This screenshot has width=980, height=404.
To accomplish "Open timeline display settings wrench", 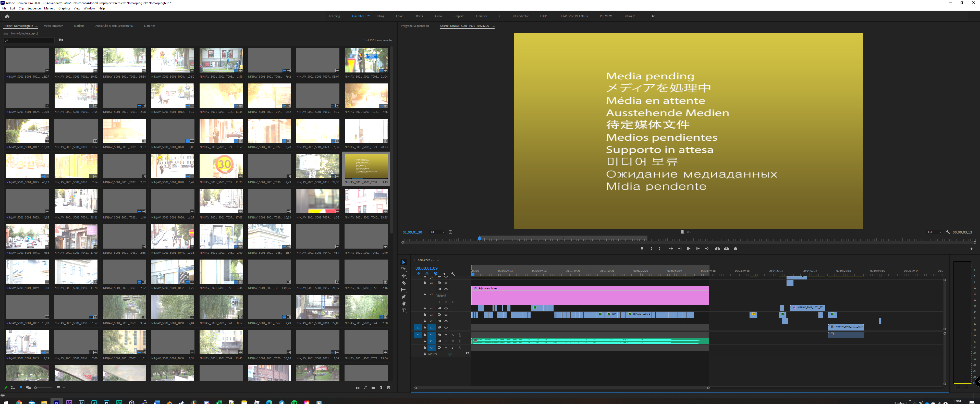I will [453, 274].
